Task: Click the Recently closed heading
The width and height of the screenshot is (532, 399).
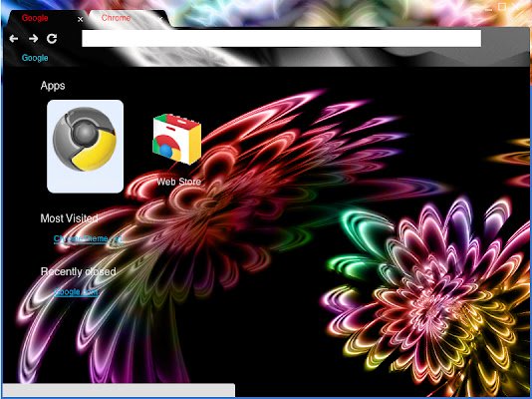Action: tap(79, 271)
